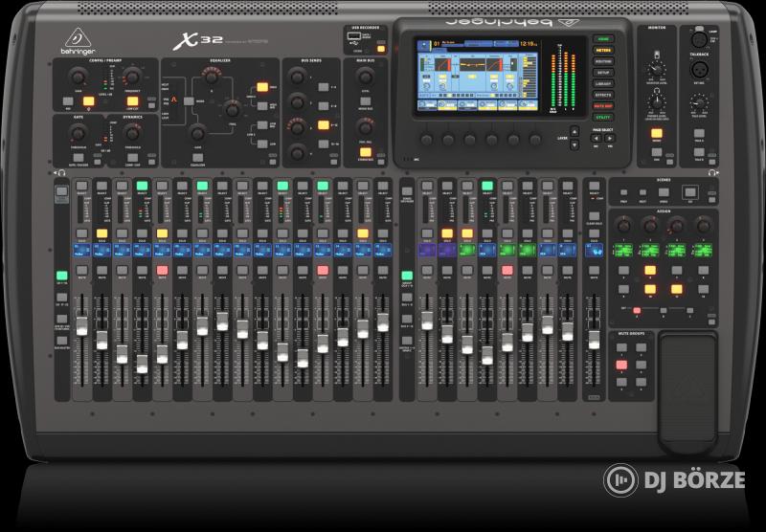This screenshot has height=532, width=766.
Task: Click the preamp Frequency knob
Action: coord(132,77)
